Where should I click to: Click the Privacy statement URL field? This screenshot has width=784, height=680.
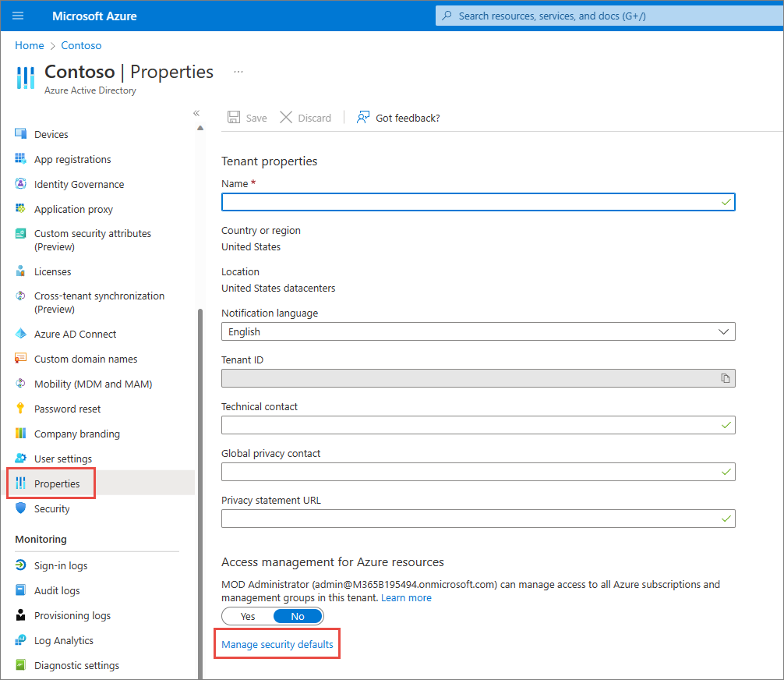point(478,519)
